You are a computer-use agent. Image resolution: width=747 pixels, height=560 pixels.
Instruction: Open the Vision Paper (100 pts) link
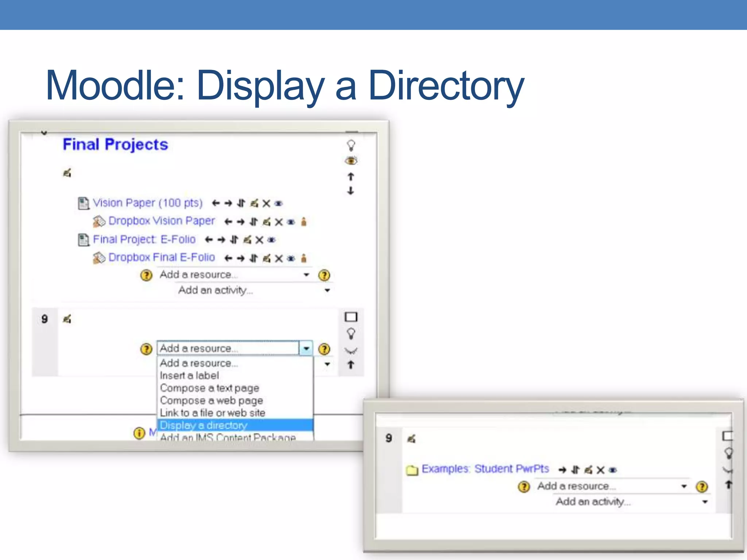pyautogui.click(x=147, y=203)
